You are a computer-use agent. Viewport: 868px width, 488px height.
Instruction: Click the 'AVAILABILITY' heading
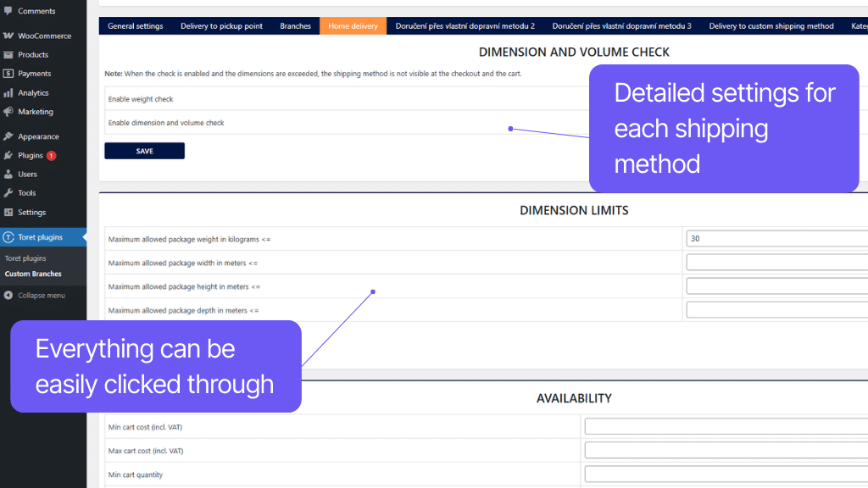point(574,398)
